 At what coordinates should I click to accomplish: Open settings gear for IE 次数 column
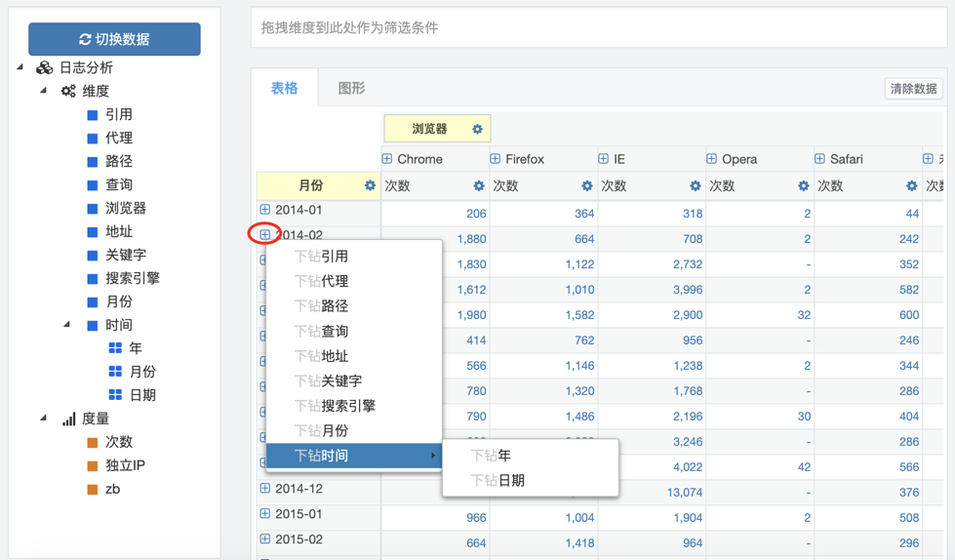pyautogui.click(x=696, y=185)
